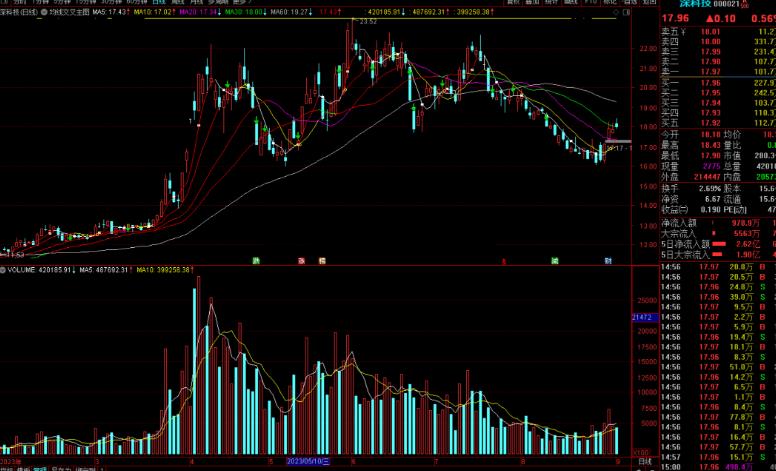The image size is (776, 471).
Task: Click the 21472 volume cursor label
Action: coord(645,317)
